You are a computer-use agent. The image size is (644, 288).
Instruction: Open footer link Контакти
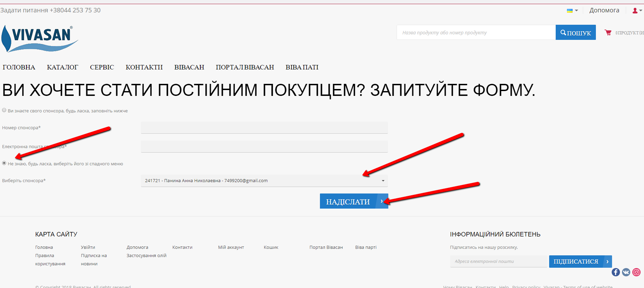point(182,247)
